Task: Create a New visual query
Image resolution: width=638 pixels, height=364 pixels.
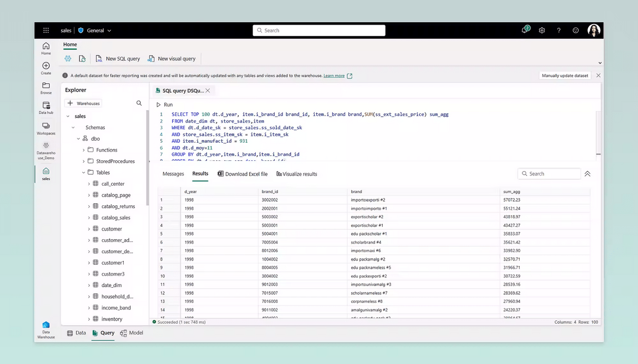Action: [x=172, y=58]
